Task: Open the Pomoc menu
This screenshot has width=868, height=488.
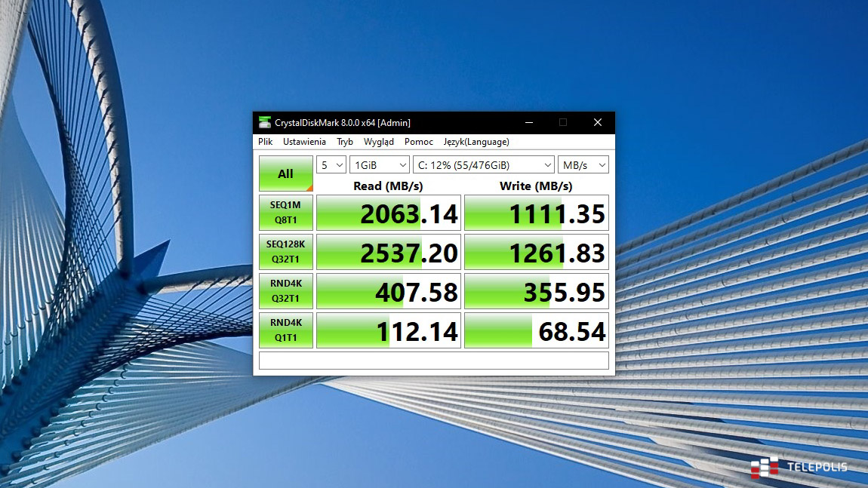Action: click(x=419, y=142)
